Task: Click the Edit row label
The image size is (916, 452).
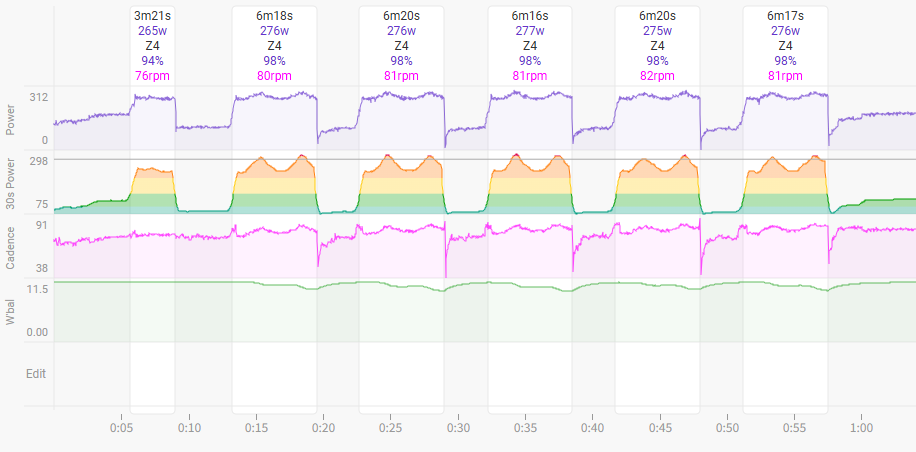Action: tap(36, 374)
